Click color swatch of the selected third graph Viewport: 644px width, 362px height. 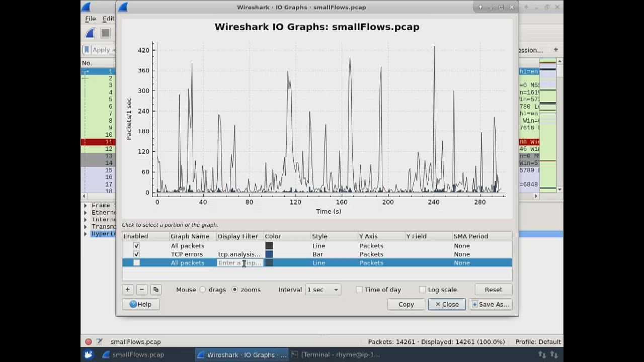(269, 263)
